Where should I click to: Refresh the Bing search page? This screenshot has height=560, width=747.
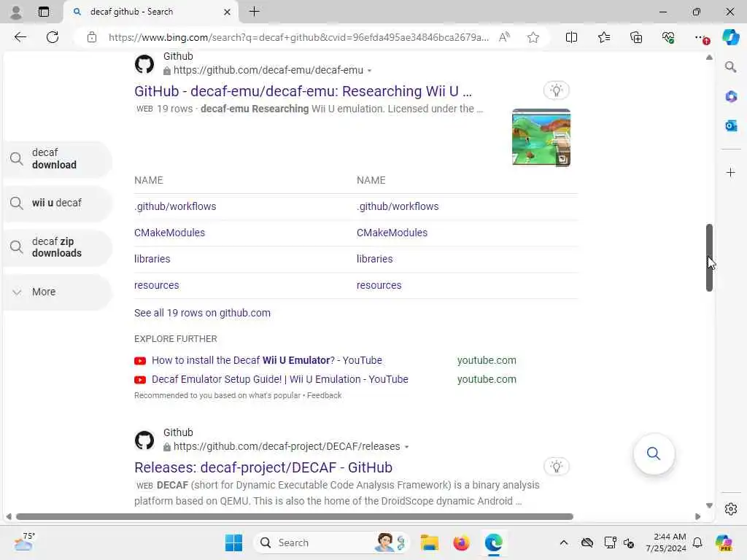click(x=53, y=37)
